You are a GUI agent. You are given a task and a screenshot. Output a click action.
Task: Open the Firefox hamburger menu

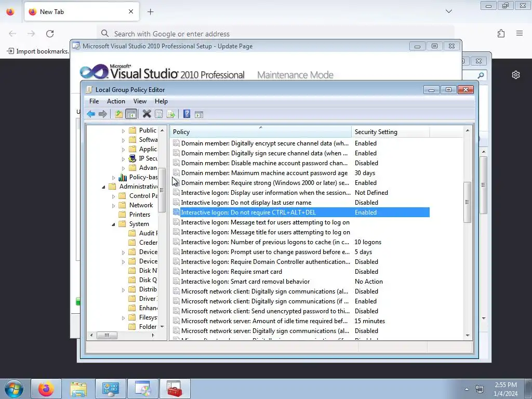[520, 33]
